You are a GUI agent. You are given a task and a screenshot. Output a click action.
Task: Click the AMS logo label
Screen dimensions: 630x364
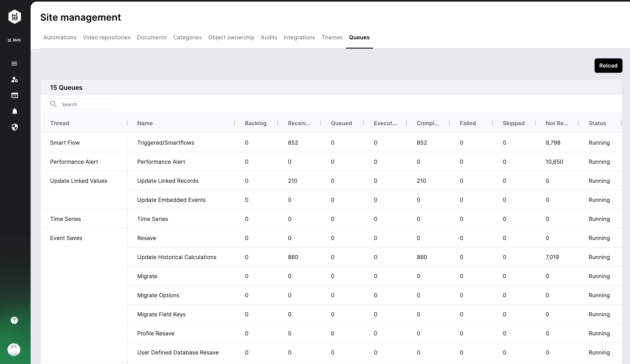click(14, 40)
